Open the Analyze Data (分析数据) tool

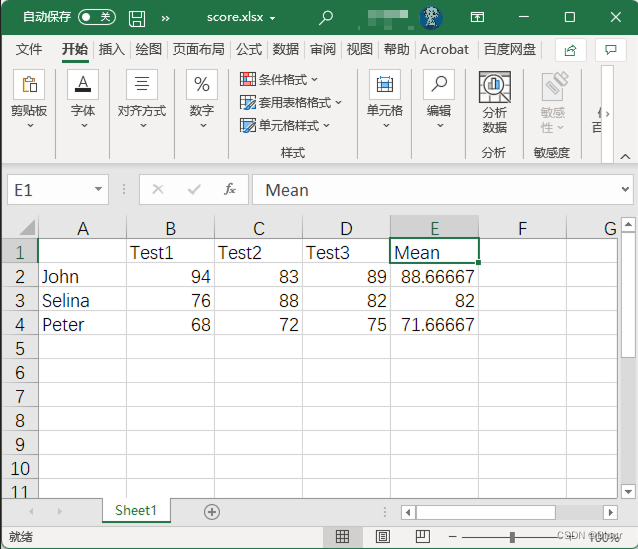coord(494,103)
